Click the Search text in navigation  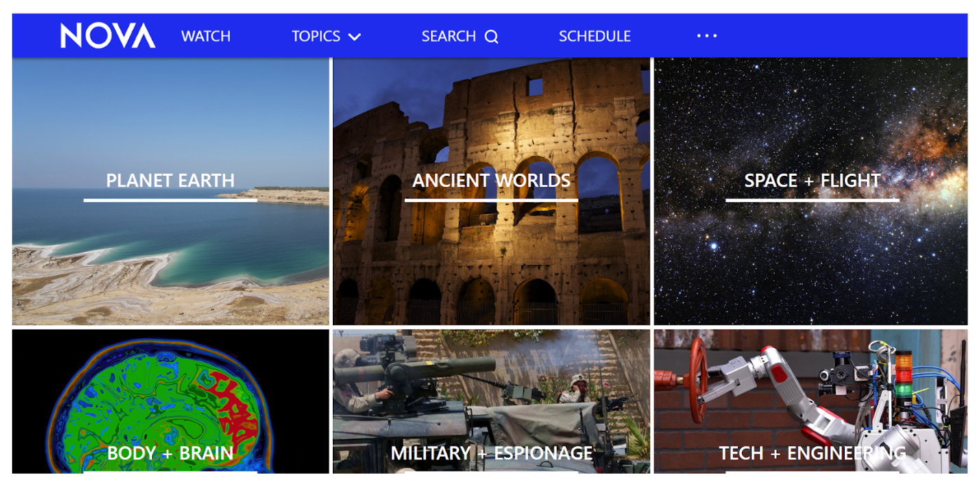(448, 36)
